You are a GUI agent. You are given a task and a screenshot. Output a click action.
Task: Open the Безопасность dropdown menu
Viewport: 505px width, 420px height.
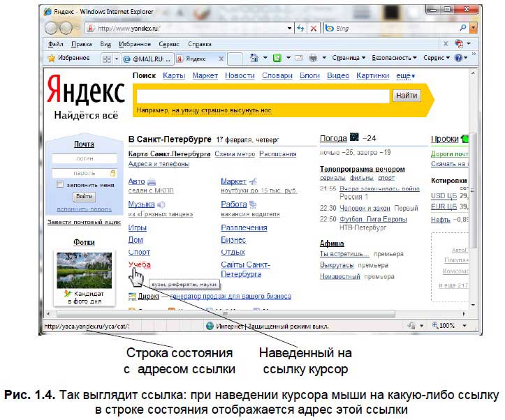pyautogui.click(x=394, y=58)
